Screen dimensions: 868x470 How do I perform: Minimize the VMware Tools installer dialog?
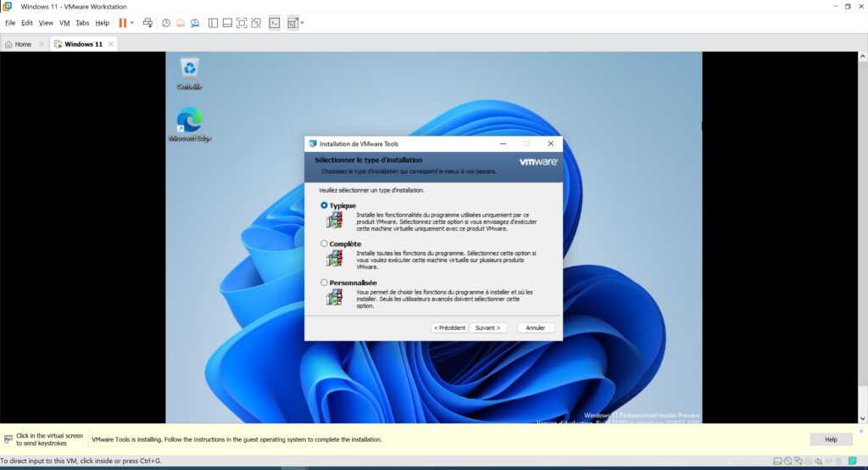[503, 143]
